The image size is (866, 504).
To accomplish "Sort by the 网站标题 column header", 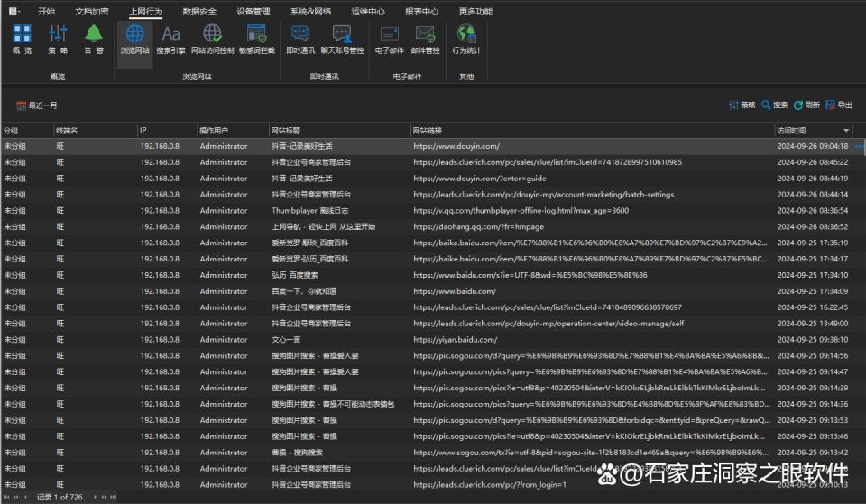I will click(339, 131).
